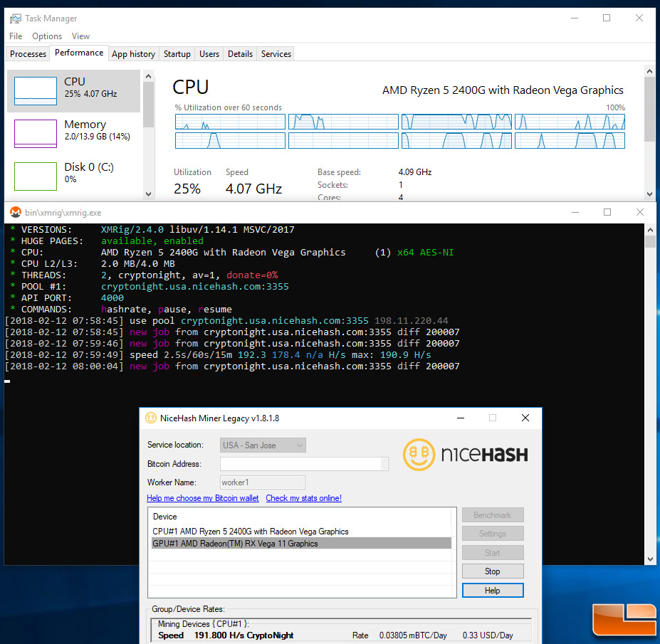Open the Service location dropdown
Viewport: 660px width, 644px height.
click(x=263, y=445)
